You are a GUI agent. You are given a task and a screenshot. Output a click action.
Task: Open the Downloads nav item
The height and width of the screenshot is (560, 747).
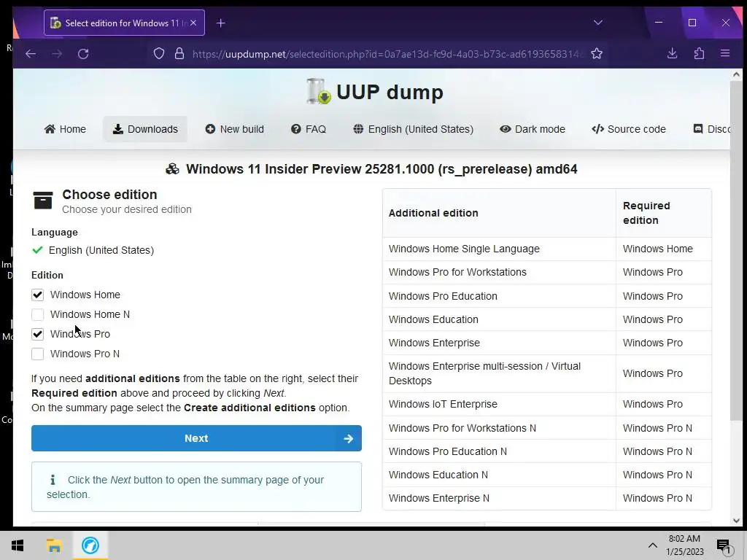tap(145, 129)
